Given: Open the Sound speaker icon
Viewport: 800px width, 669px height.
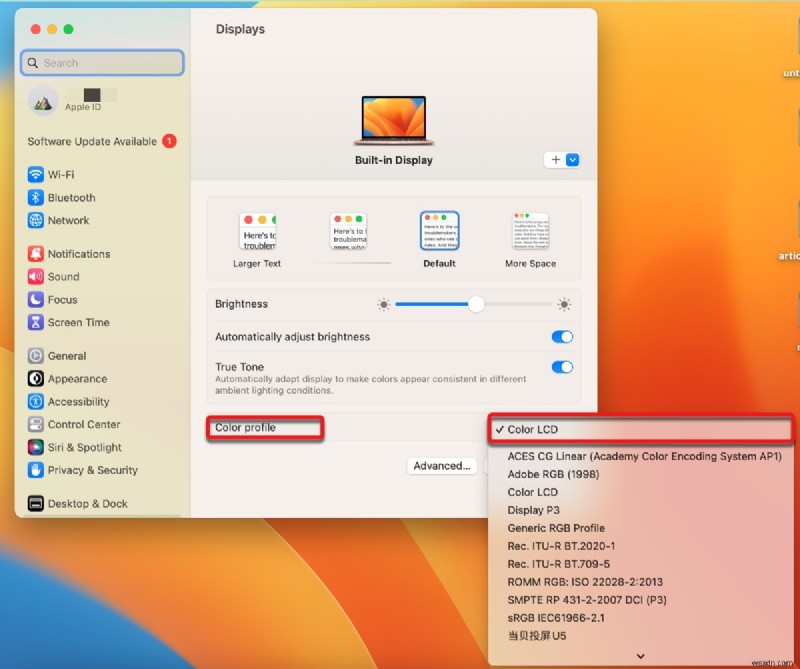Looking at the screenshot, I should click(35, 277).
